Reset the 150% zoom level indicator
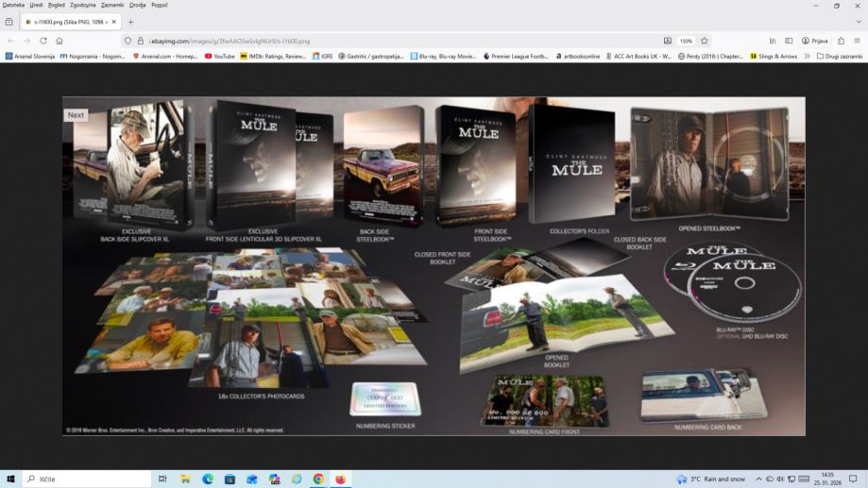This screenshot has width=868, height=488. [x=686, y=41]
